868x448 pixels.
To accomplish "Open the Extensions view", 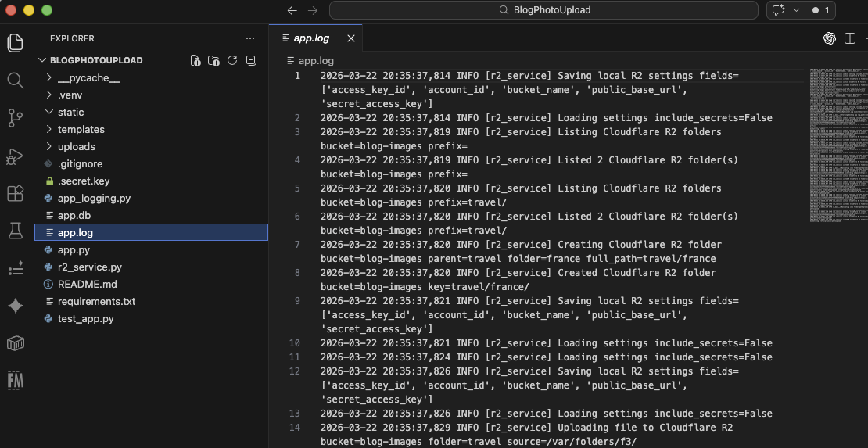I will pos(16,193).
